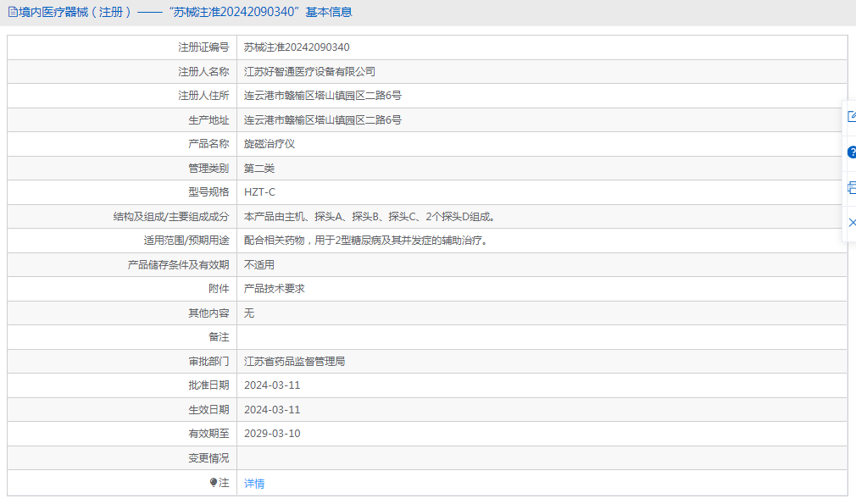Click the 注册人住所 address value
Screen dimensions: 856x504
coord(323,96)
